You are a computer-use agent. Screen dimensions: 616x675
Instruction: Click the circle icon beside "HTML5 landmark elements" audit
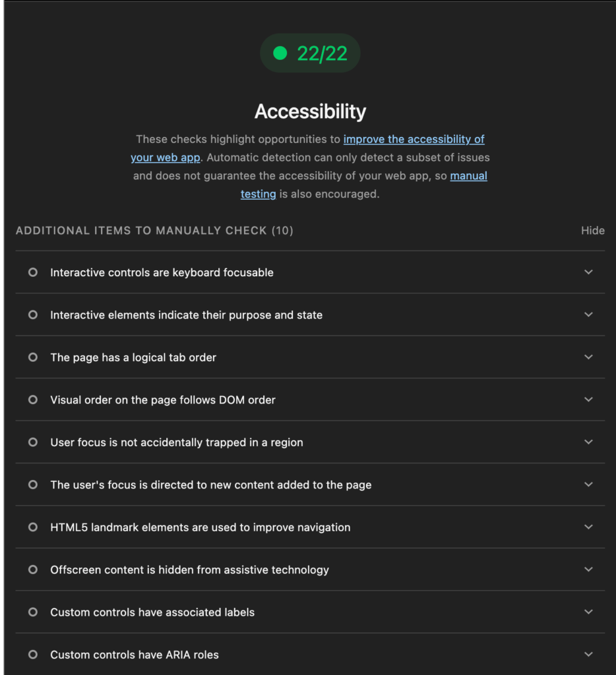[33, 527]
